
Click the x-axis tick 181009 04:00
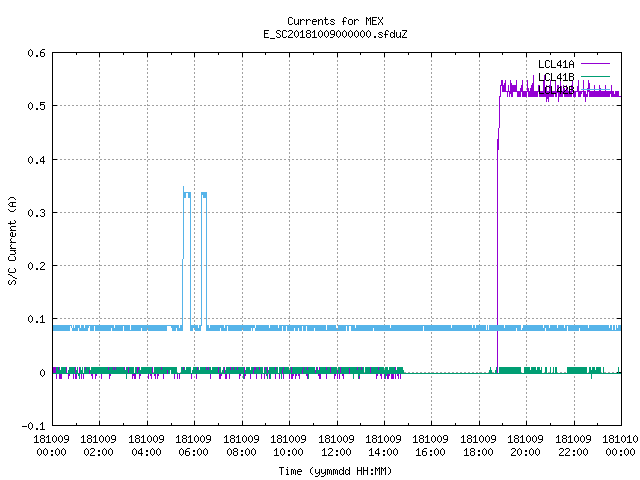pos(146,445)
